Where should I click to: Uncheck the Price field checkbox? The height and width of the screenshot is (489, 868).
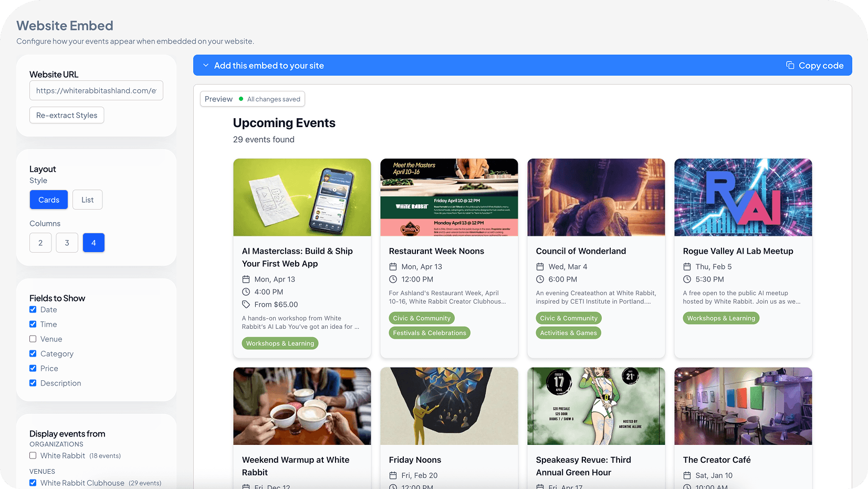(x=33, y=368)
